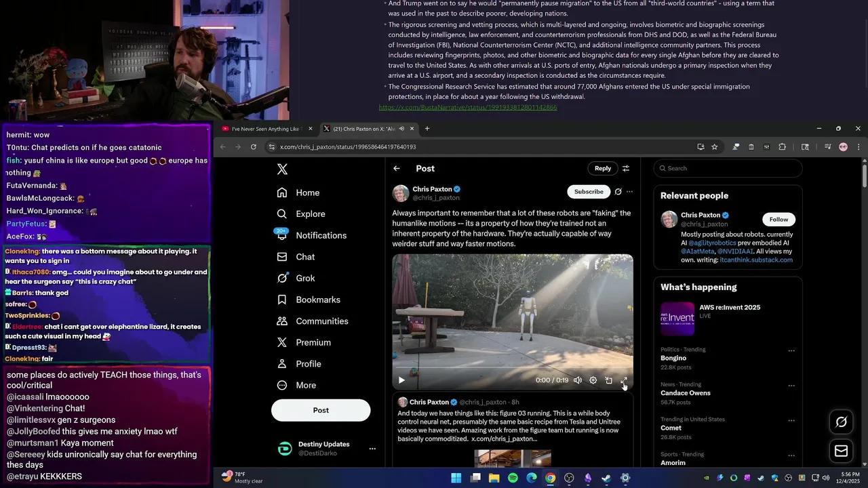Open the Candace Owens trending topic
The width and height of the screenshot is (868, 488).
point(686,393)
